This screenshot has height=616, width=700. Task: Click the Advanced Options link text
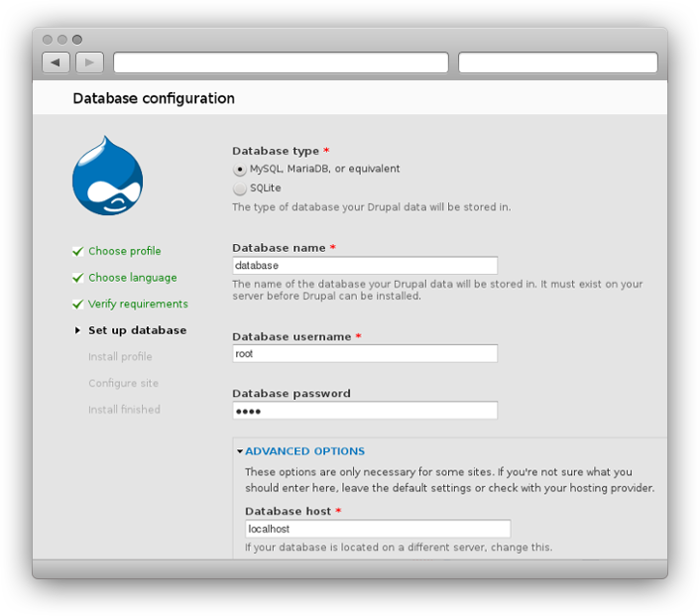click(305, 451)
